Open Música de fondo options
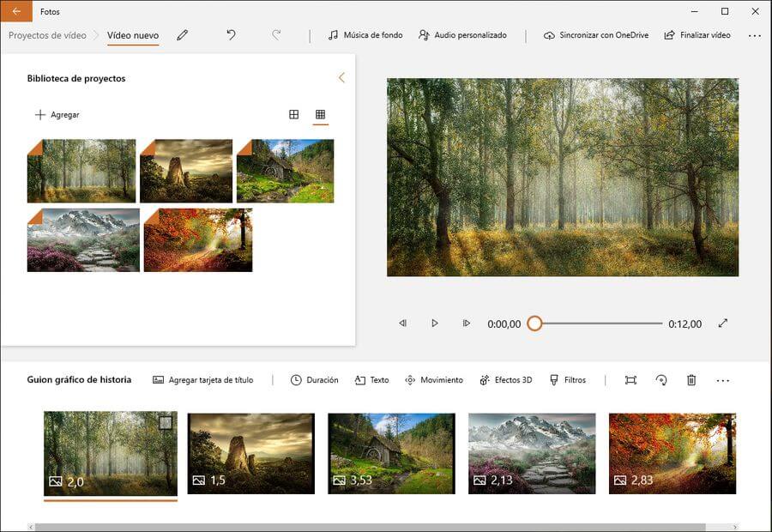The height and width of the screenshot is (532, 772). (x=365, y=35)
